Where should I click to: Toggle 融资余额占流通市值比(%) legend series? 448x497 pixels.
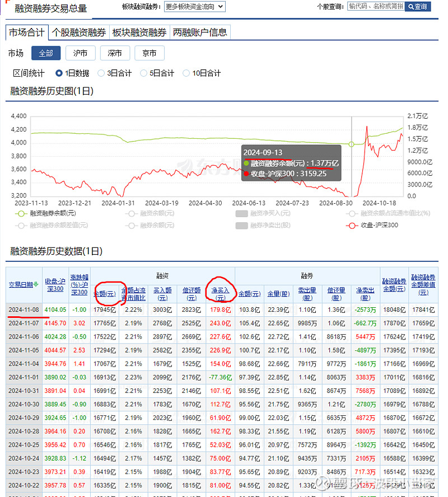[388, 213]
